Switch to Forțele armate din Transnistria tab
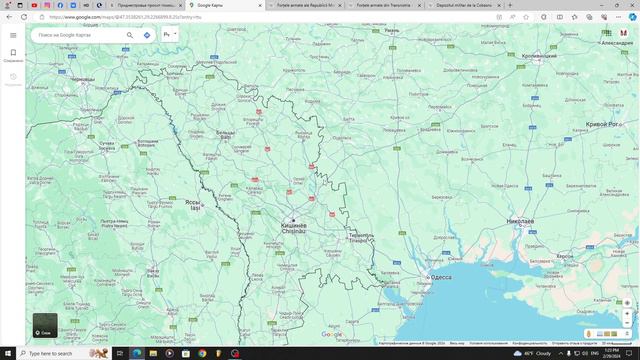The image size is (640, 360). (x=384, y=5)
